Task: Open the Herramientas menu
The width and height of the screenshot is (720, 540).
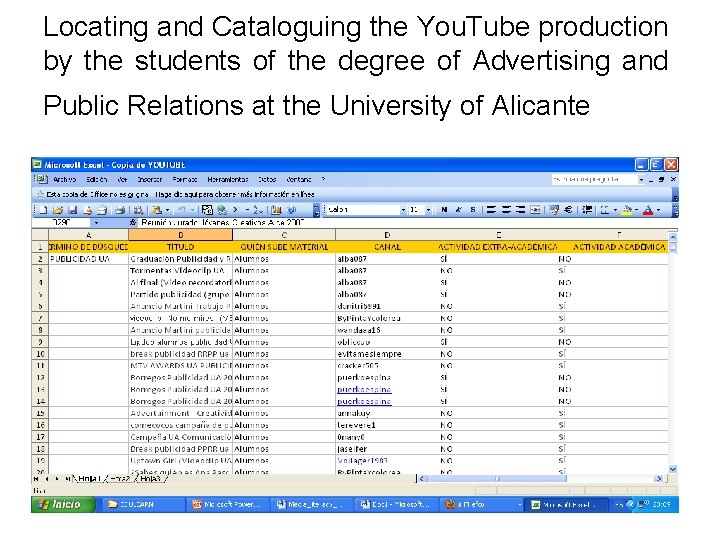Action: [x=228, y=180]
